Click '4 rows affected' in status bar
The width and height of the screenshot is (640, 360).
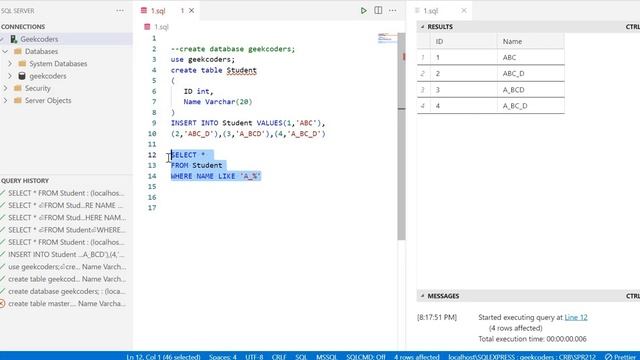[x=417, y=357]
